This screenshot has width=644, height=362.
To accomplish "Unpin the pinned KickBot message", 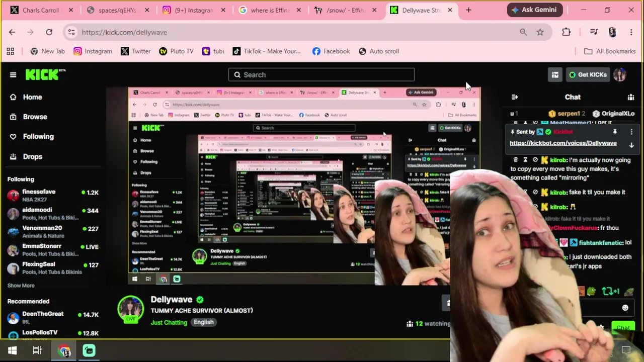I will click(x=615, y=132).
